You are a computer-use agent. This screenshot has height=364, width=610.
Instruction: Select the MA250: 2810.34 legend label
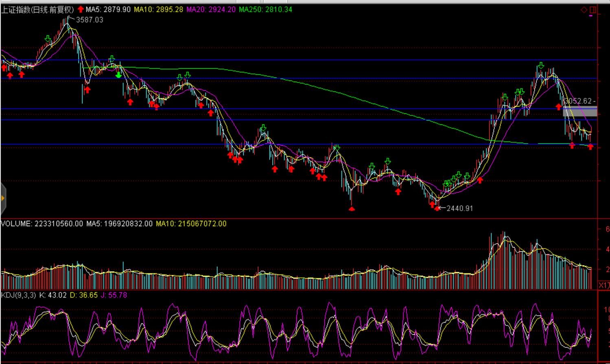[x=265, y=9]
